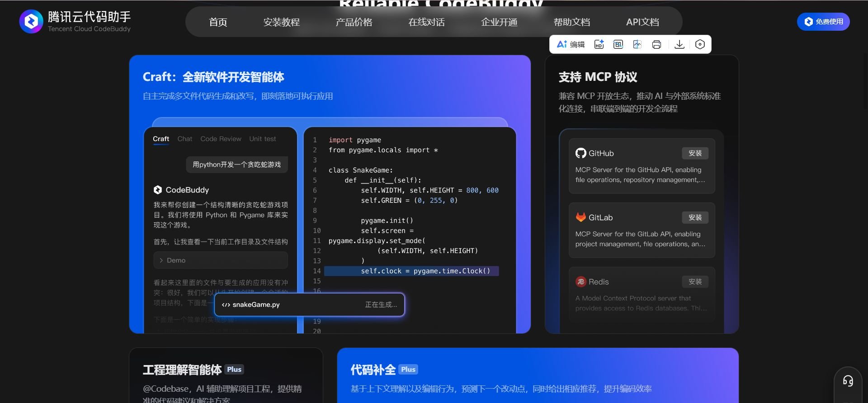
Task: Click 安装 for GitLab MCP server
Action: 695,217
